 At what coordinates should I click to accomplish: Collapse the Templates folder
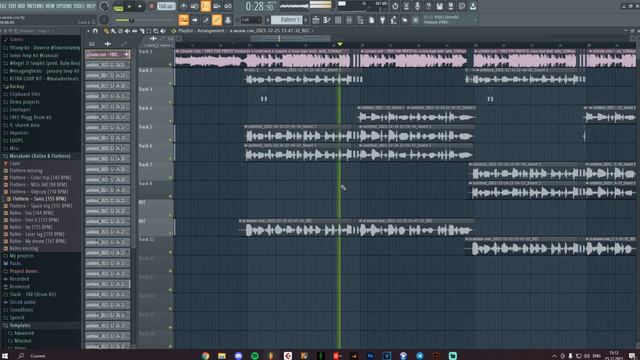point(20,325)
